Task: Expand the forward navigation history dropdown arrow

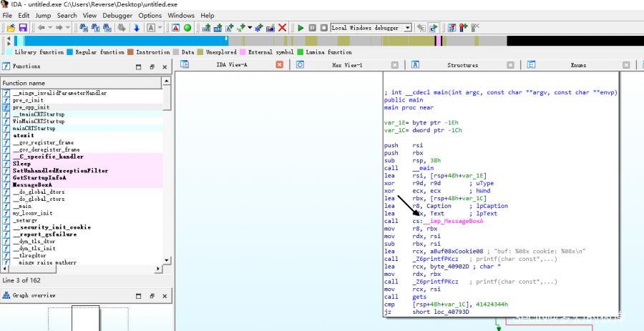Action: point(69,28)
